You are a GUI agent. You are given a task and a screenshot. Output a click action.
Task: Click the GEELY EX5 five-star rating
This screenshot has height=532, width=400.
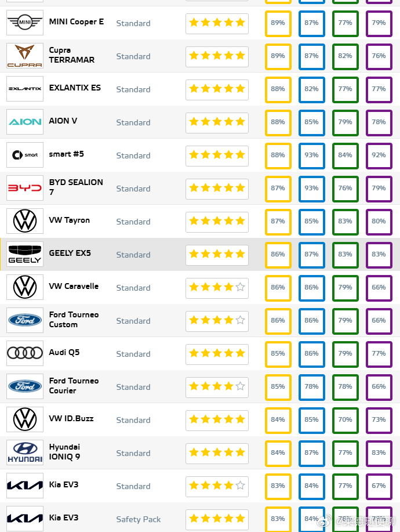(217, 255)
